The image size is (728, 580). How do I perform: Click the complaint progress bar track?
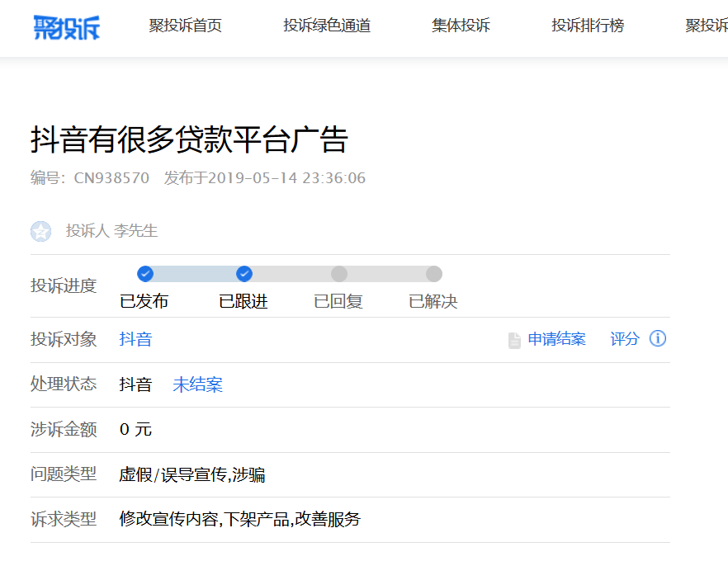pyautogui.click(x=289, y=273)
